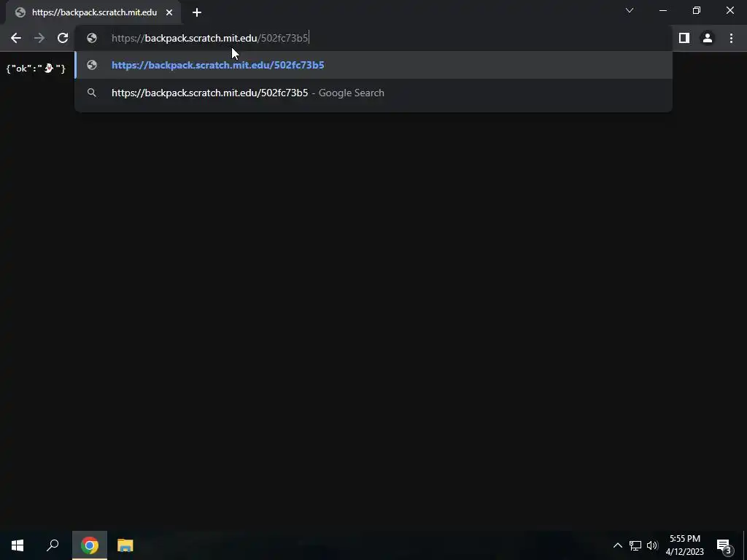
Task: Restore down the Chrome window
Action: [x=697, y=10]
